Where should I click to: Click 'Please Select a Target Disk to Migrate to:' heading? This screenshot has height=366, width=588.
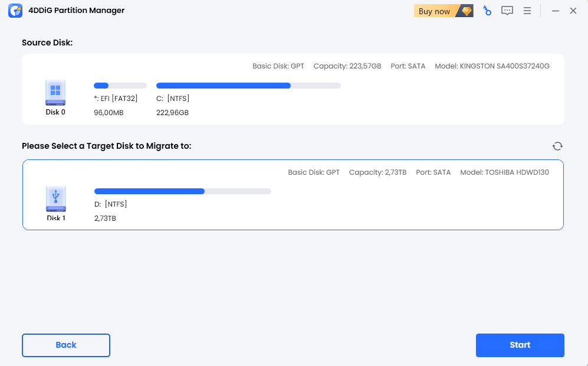107,146
